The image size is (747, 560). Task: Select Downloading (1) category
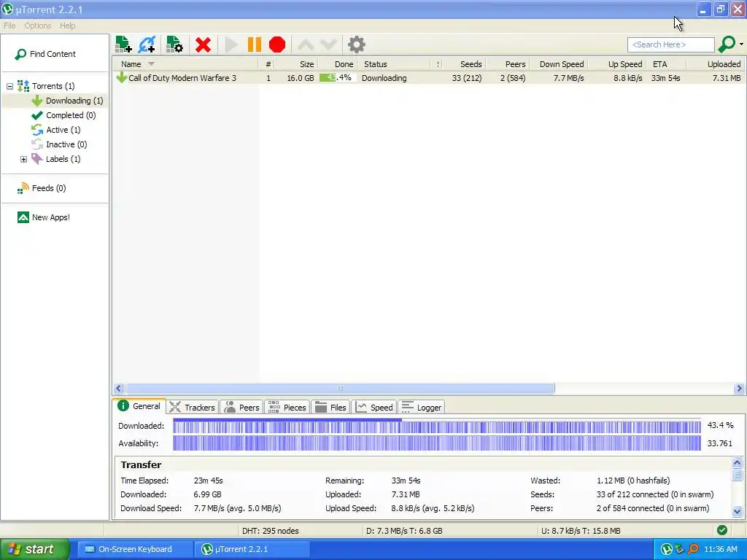pyautogui.click(x=68, y=101)
